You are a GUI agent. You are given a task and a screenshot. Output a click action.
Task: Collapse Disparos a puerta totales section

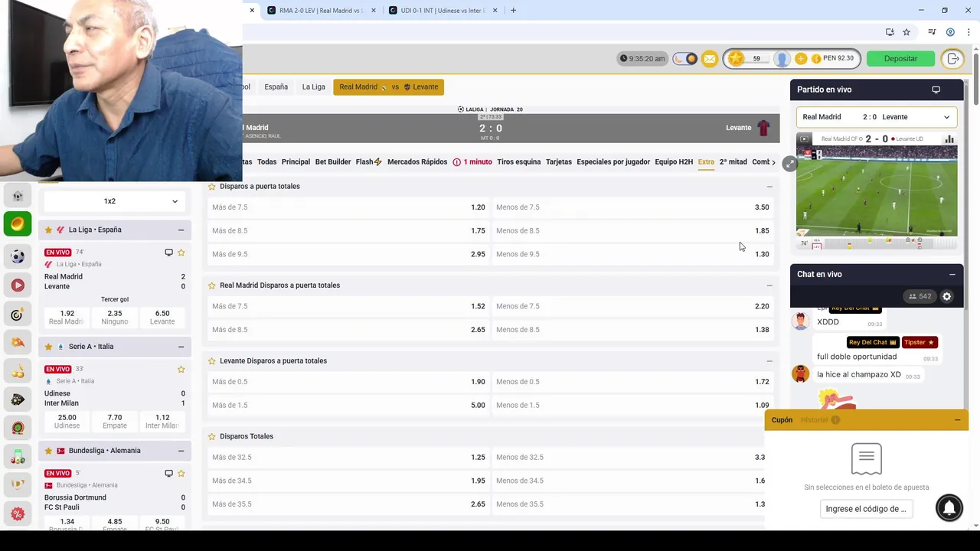coord(769,187)
